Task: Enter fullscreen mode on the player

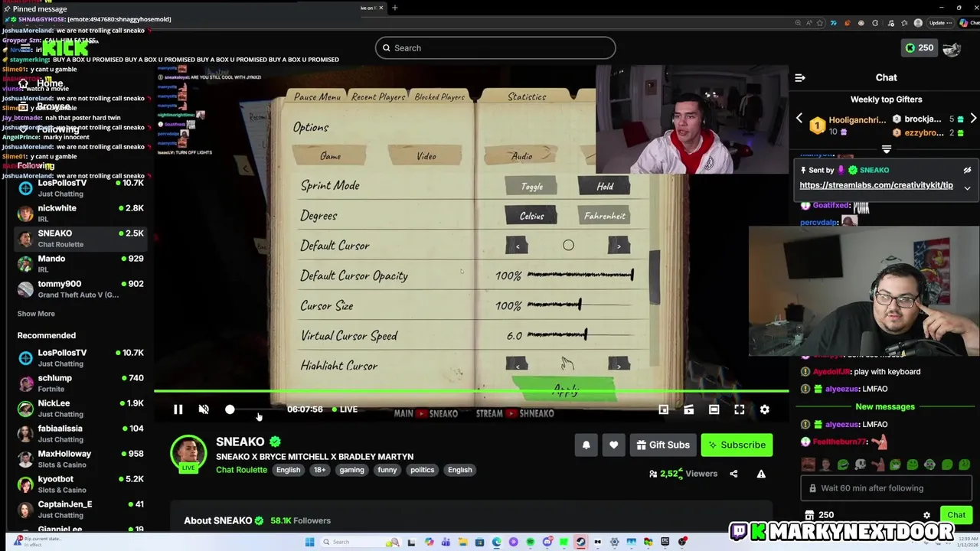Action: tap(739, 409)
